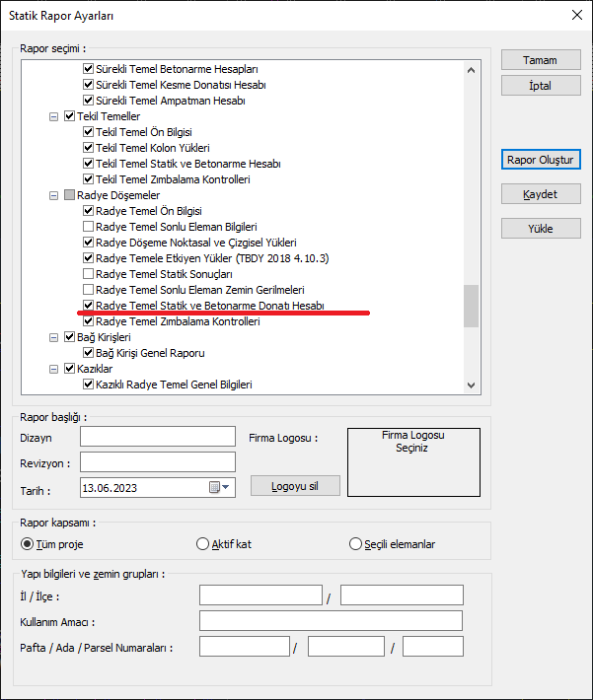The width and height of the screenshot is (593, 700).
Task: Click the Logoyu sil button
Action: coord(294,486)
